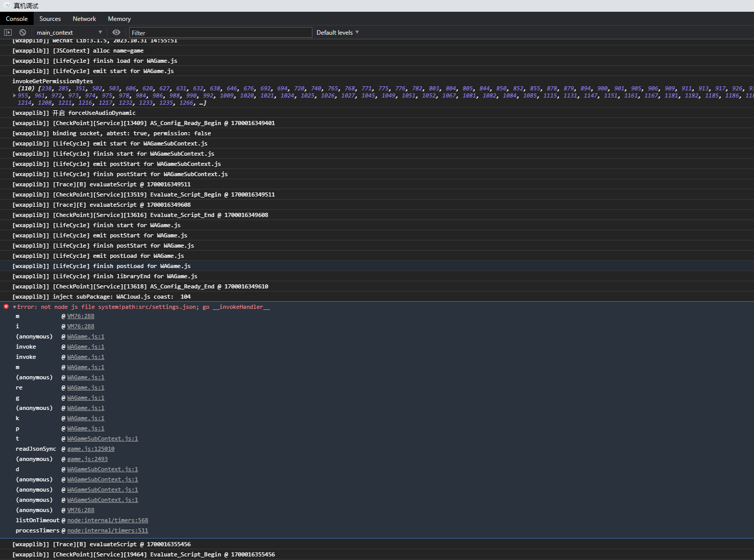754x560 pixels.
Task: Select the '[Trace][B] evaluateScript @ 1700016355456' line
Action: [102, 544]
